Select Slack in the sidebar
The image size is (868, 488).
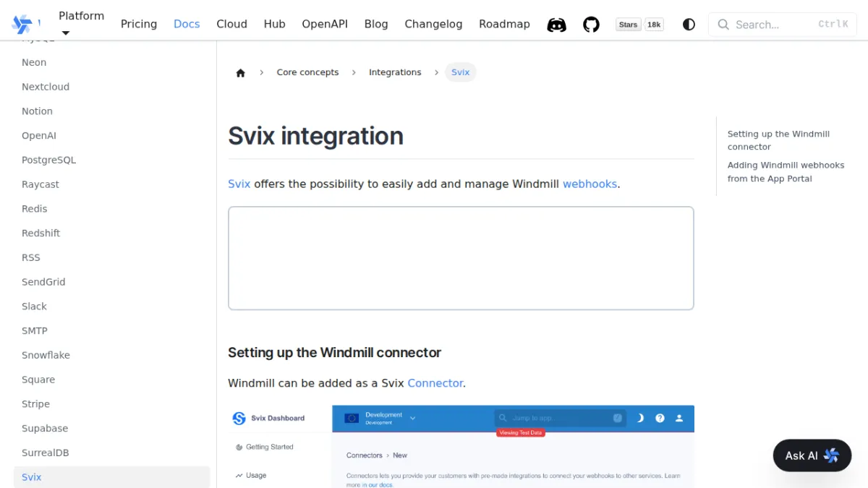pos(34,307)
